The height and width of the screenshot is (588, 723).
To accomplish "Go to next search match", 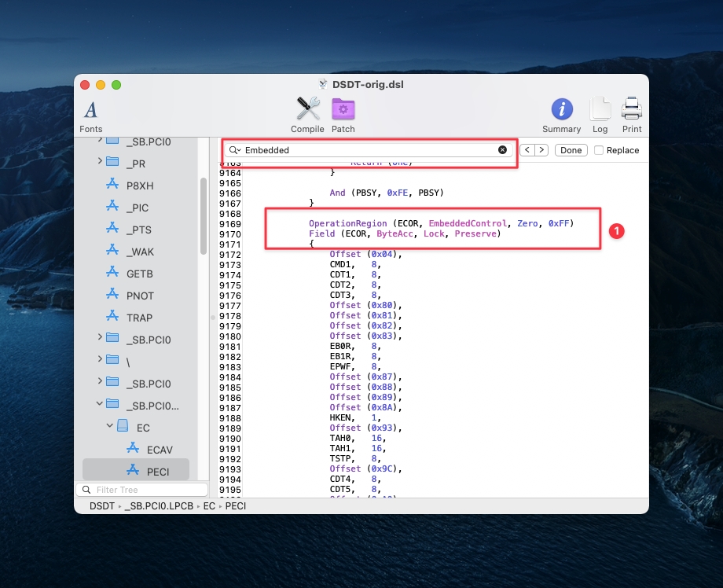I will coord(541,150).
